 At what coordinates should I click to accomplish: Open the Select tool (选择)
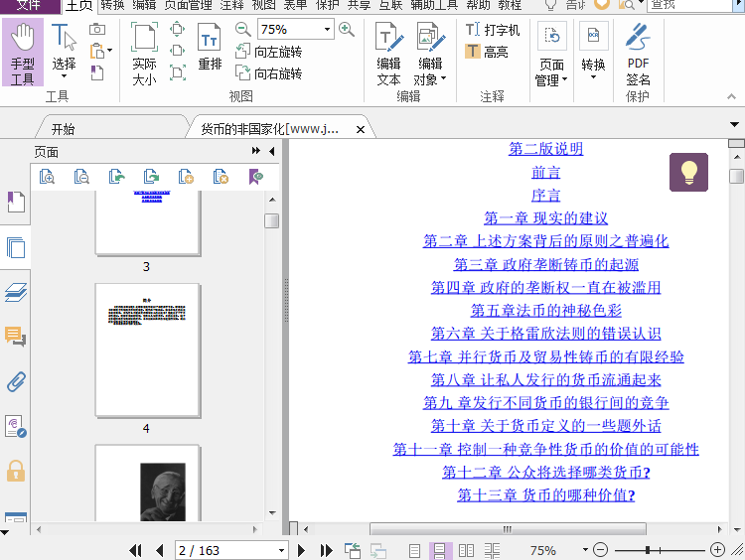point(64,51)
